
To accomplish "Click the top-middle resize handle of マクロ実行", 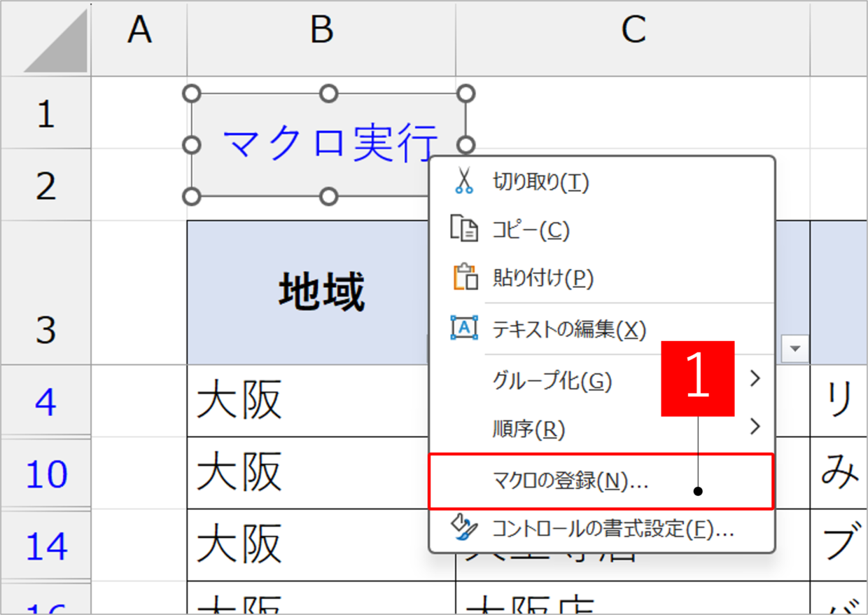I will click(x=329, y=94).
